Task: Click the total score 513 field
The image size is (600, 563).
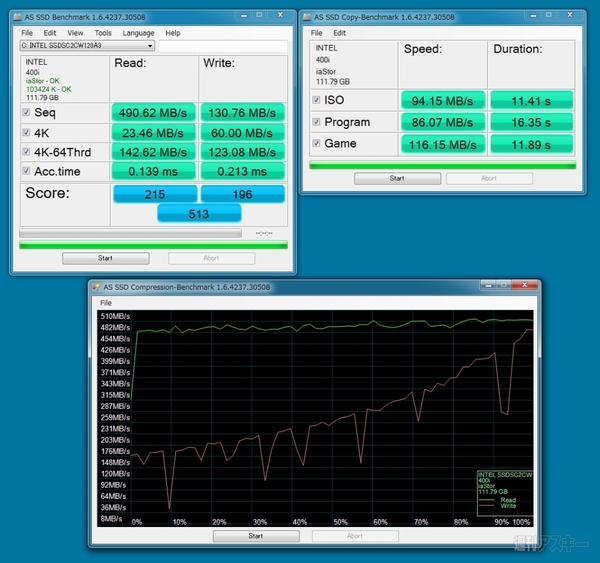Action: (200, 213)
